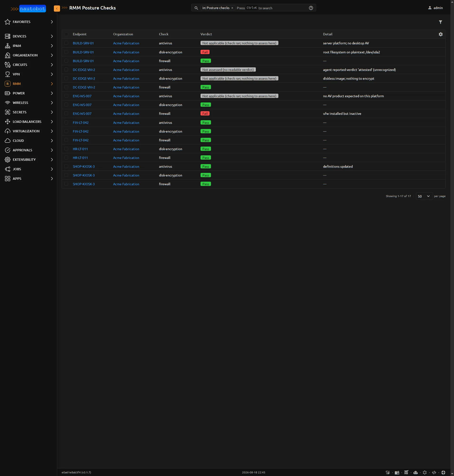Click the Secrets lock icon in the sidebar

tap(8, 112)
